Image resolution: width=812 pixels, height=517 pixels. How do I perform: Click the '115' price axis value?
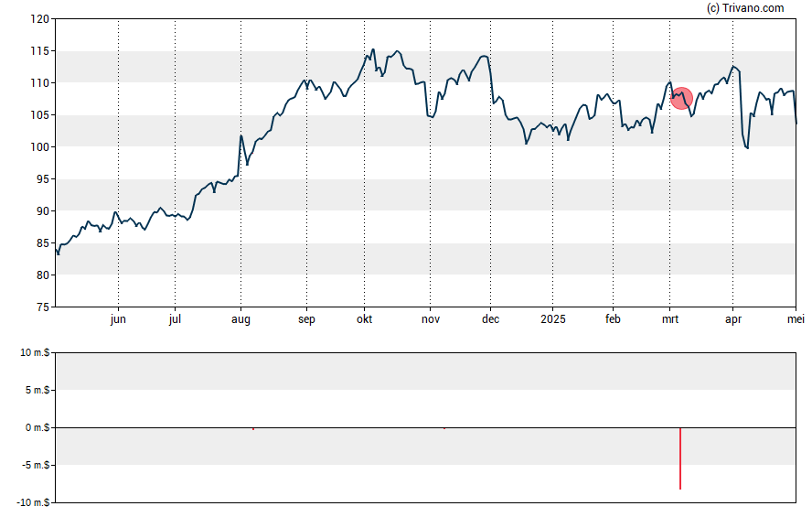click(x=40, y=51)
